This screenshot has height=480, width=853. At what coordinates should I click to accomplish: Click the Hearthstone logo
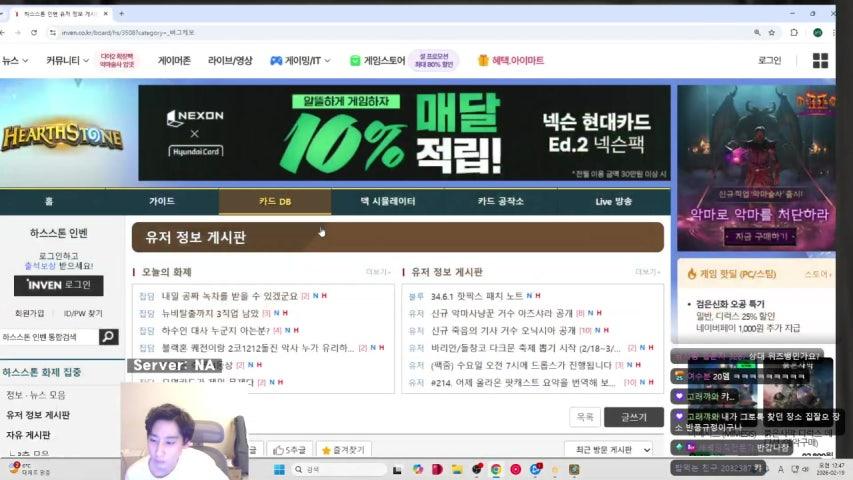62,136
